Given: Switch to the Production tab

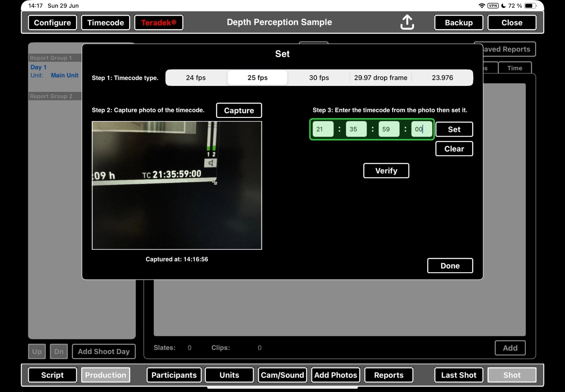Looking at the screenshot, I should (105, 375).
